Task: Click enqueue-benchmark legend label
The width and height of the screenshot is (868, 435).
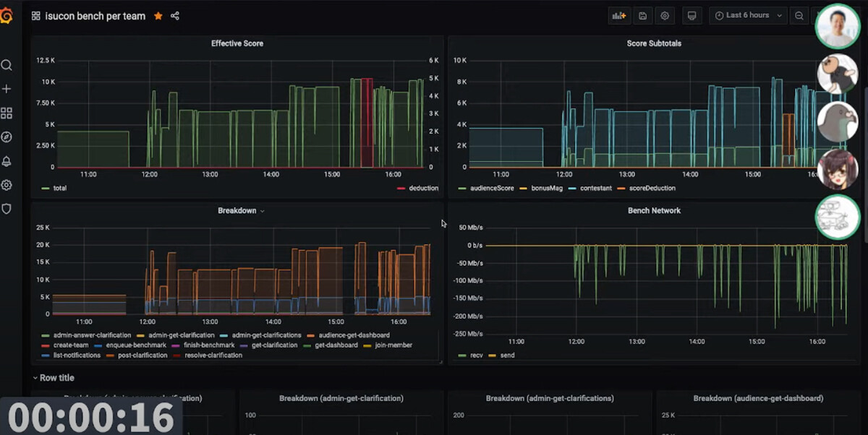Action: click(x=136, y=345)
